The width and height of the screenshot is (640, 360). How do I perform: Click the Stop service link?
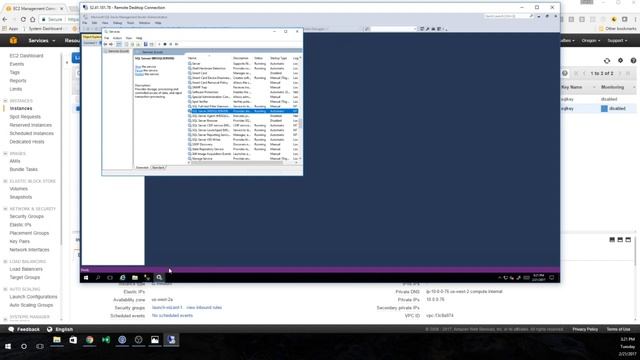point(138,67)
